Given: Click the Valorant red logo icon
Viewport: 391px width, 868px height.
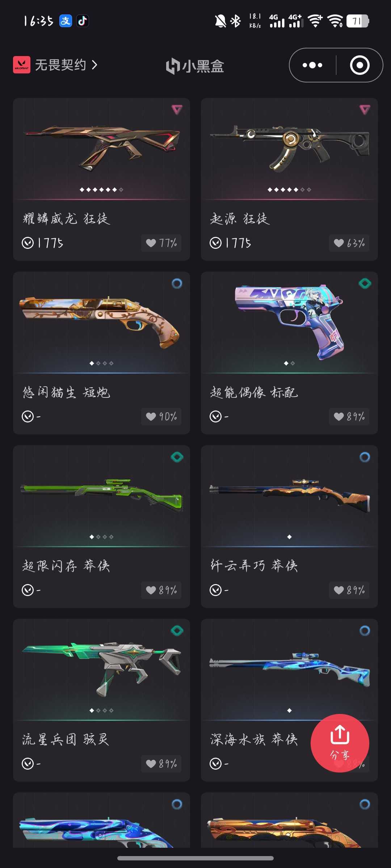Looking at the screenshot, I should pos(22,65).
